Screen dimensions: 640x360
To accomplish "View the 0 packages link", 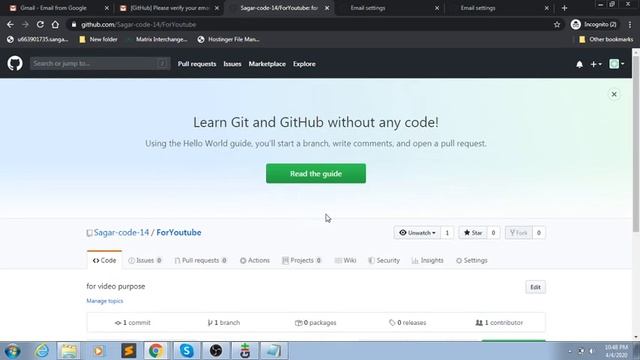I will pyautogui.click(x=316, y=322).
